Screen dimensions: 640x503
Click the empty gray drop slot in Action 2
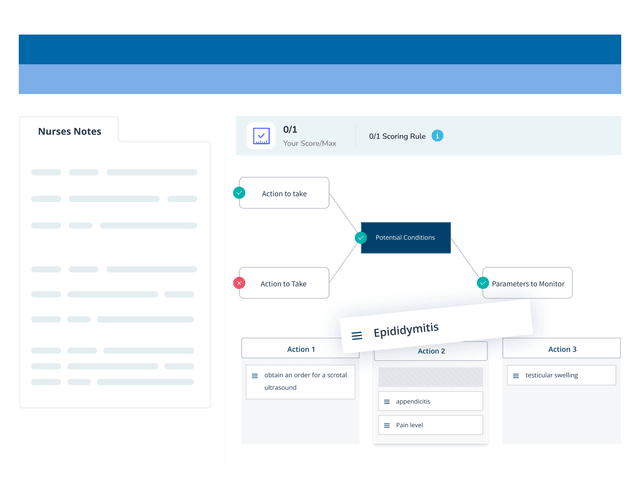pyautogui.click(x=430, y=377)
